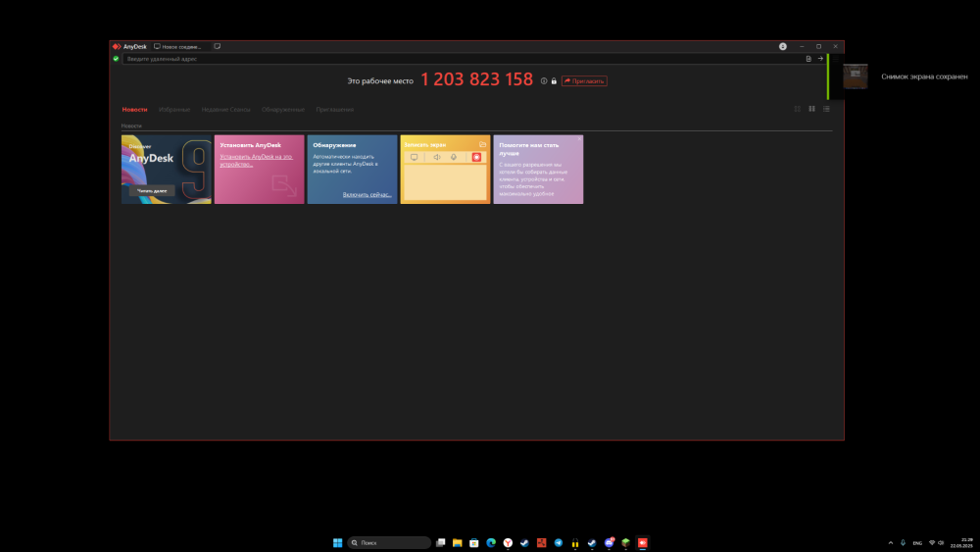The height and width of the screenshot is (552, 980).
Task: Open Minecraft block icon in taskbar
Action: 625,542
